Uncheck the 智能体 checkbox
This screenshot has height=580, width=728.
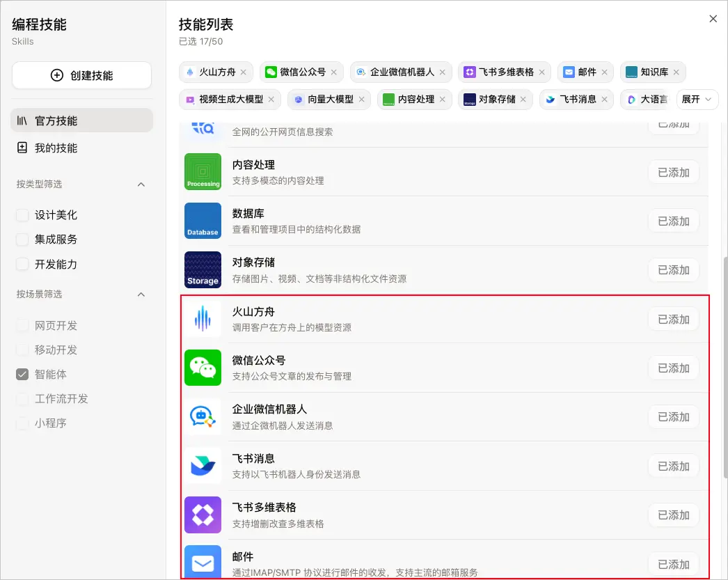pos(22,375)
